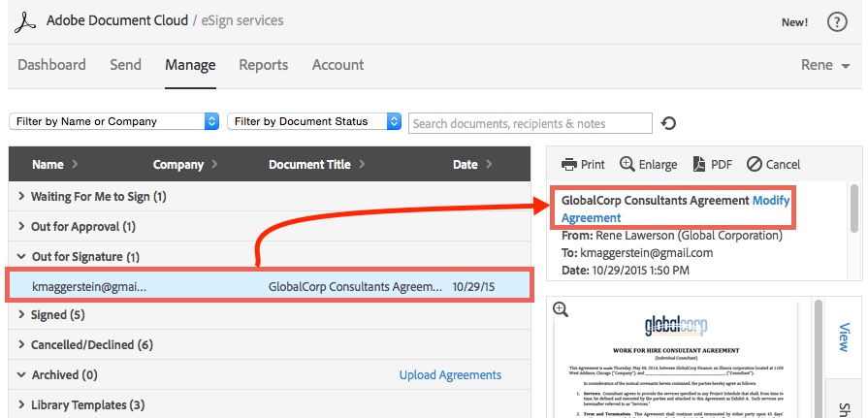868x418 pixels.
Task: Click the Adobe Acrobat logo icon
Action: (x=25, y=22)
